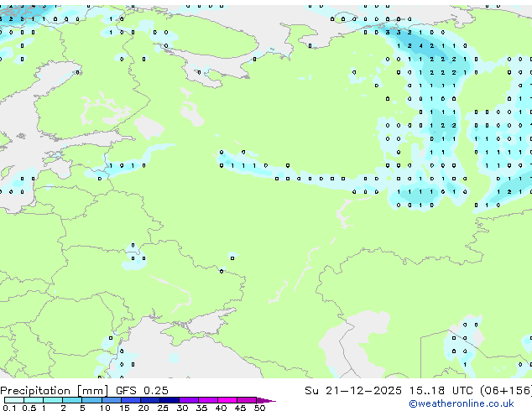Click the 45–50 mm legend swatch

click(x=247, y=400)
